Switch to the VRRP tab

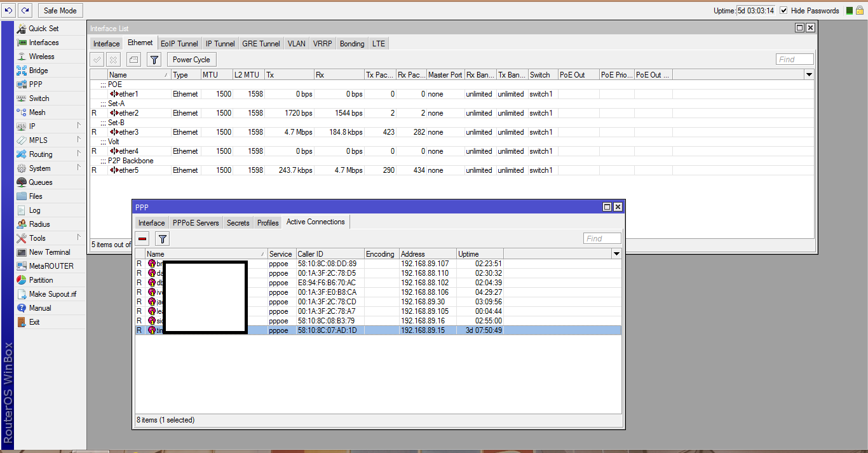click(322, 44)
